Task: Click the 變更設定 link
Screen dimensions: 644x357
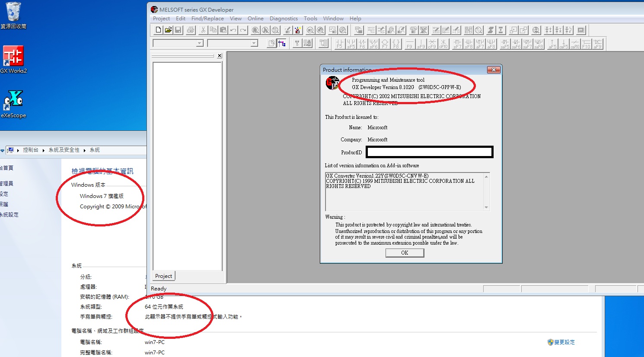Action: pos(564,342)
